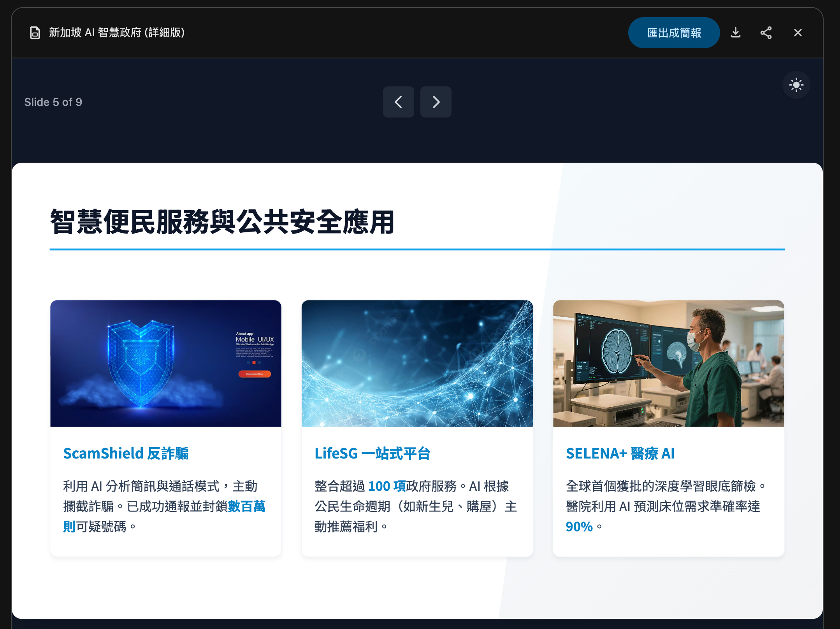This screenshot has height=629, width=840.
Task: Click the forward chevron navigation control
Action: click(436, 102)
